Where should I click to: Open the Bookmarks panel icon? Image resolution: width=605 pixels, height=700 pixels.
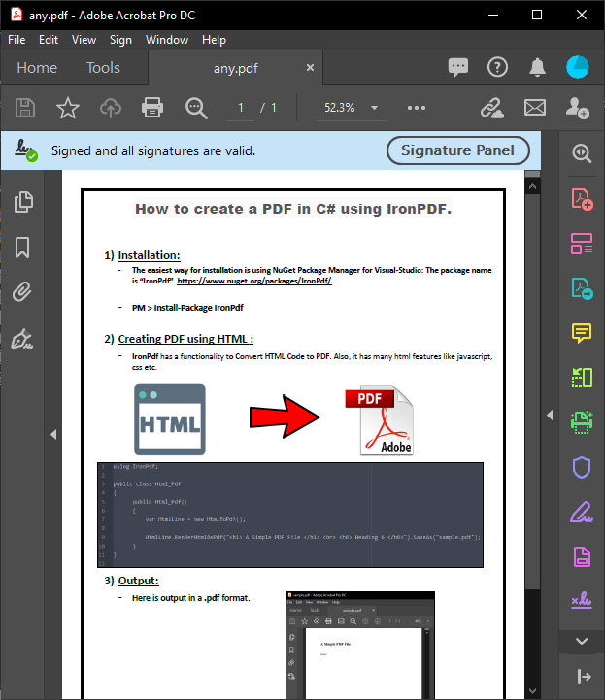[x=22, y=248]
